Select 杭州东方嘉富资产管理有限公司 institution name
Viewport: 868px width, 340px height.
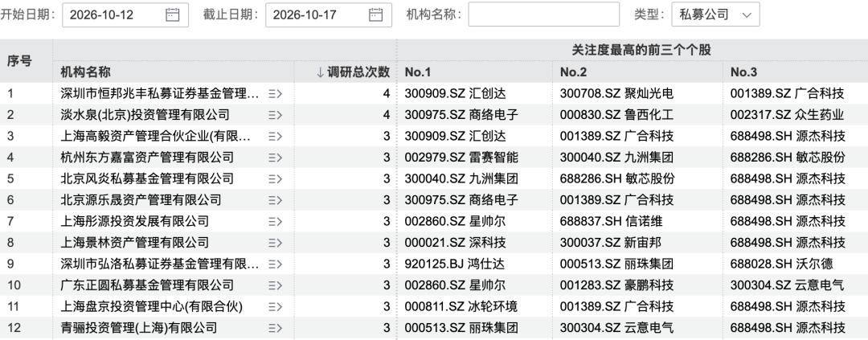(x=147, y=158)
